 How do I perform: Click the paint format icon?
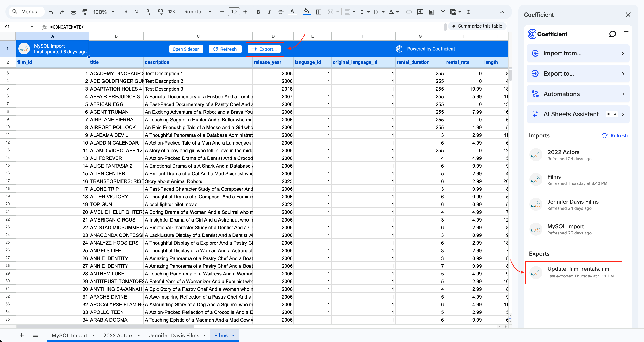coord(85,12)
